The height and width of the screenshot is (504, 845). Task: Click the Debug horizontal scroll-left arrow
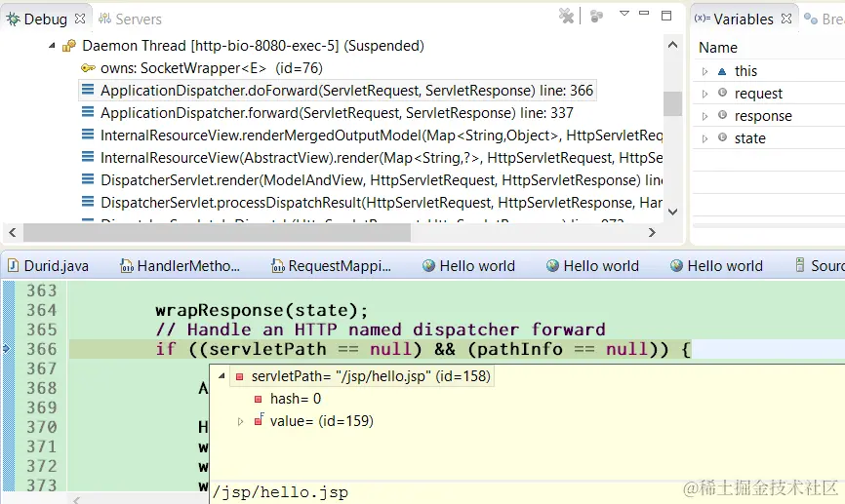13,233
